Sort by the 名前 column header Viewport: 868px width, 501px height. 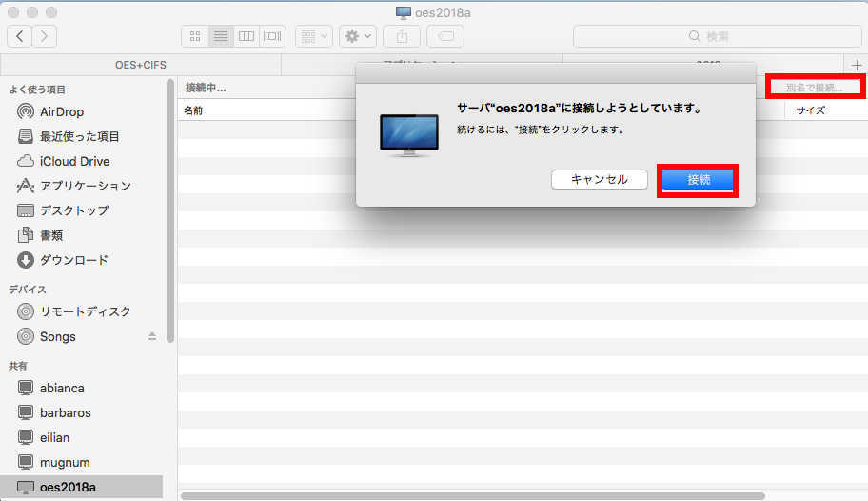point(193,110)
